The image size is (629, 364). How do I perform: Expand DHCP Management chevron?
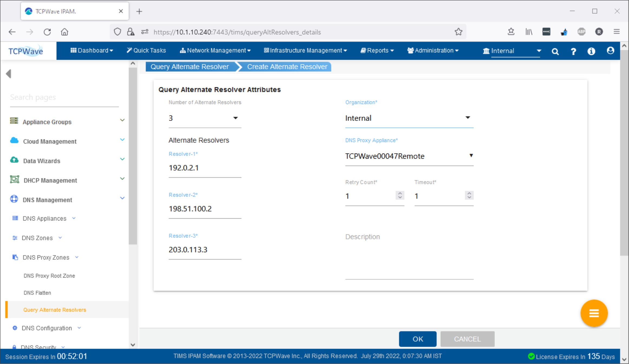point(122,178)
